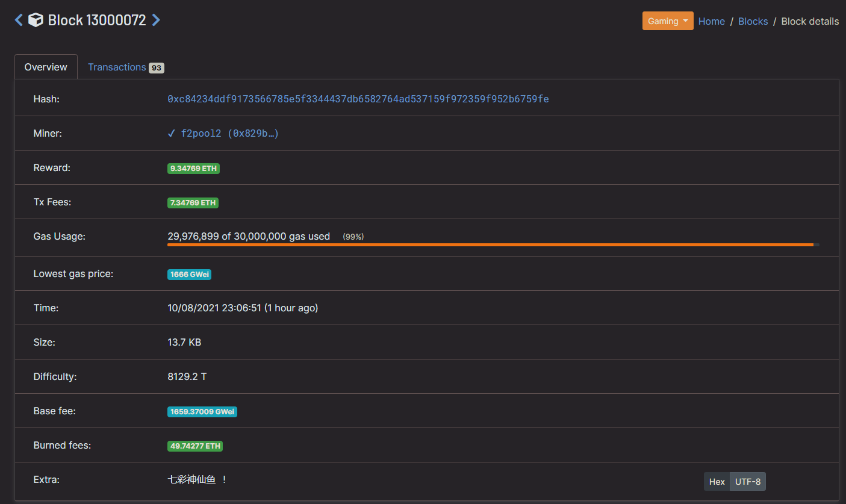Open miner f2pool2 address link
Image resolution: width=846 pixels, height=504 pixels.
(230, 134)
